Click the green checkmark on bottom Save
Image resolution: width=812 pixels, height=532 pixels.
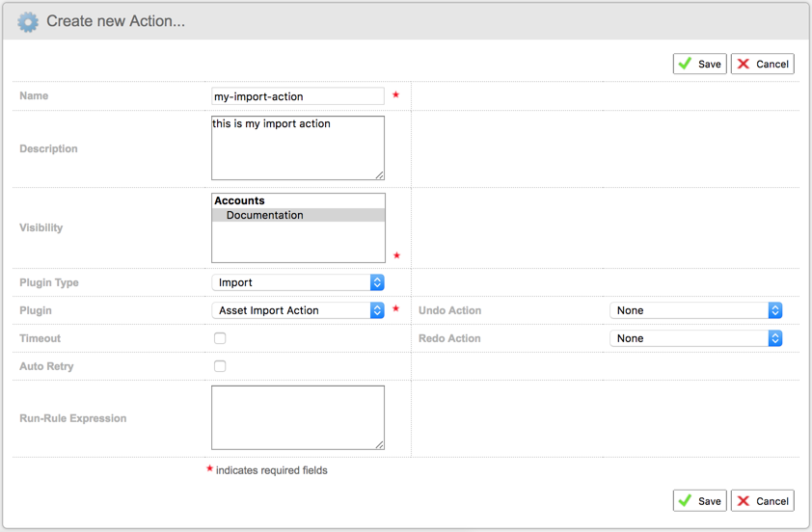[x=686, y=500]
